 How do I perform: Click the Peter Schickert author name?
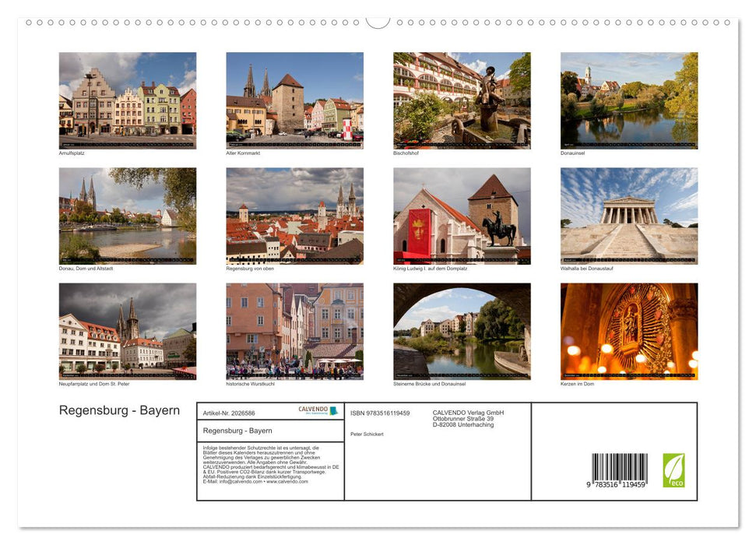pyautogui.click(x=367, y=434)
